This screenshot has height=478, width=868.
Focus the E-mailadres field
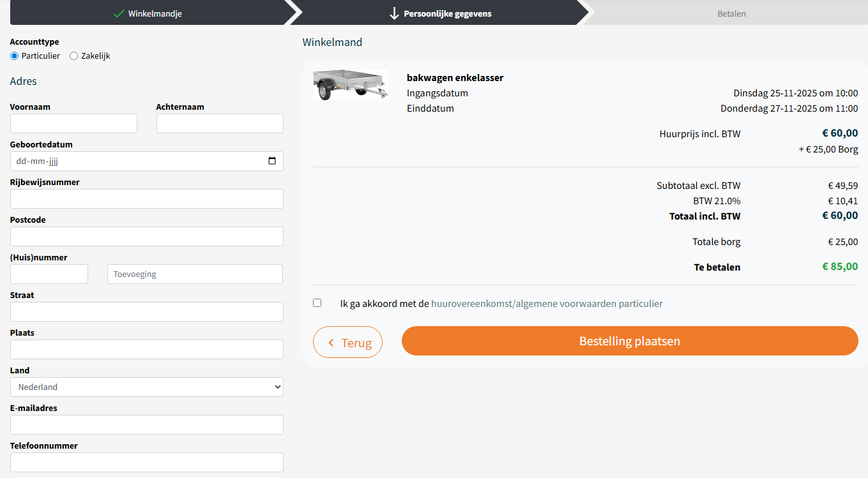click(x=147, y=425)
